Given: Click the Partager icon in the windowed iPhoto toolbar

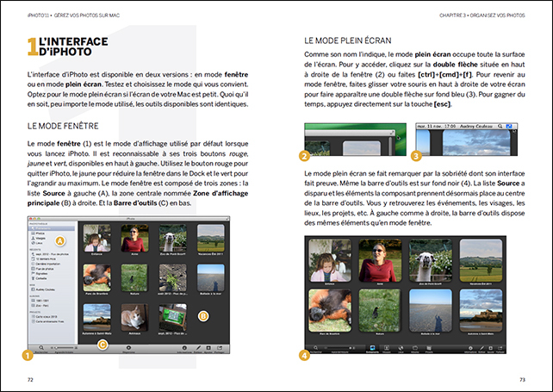Looking at the screenshot, I should point(220,348).
